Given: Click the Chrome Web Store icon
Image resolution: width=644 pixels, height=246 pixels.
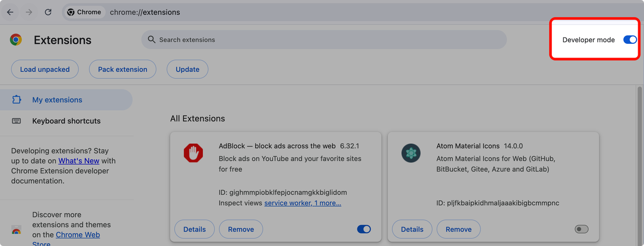Looking at the screenshot, I should 16,230.
